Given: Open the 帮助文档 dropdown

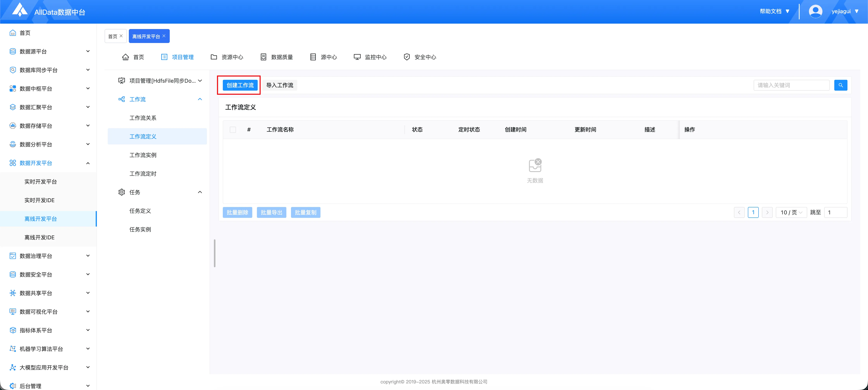Looking at the screenshot, I should point(774,11).
